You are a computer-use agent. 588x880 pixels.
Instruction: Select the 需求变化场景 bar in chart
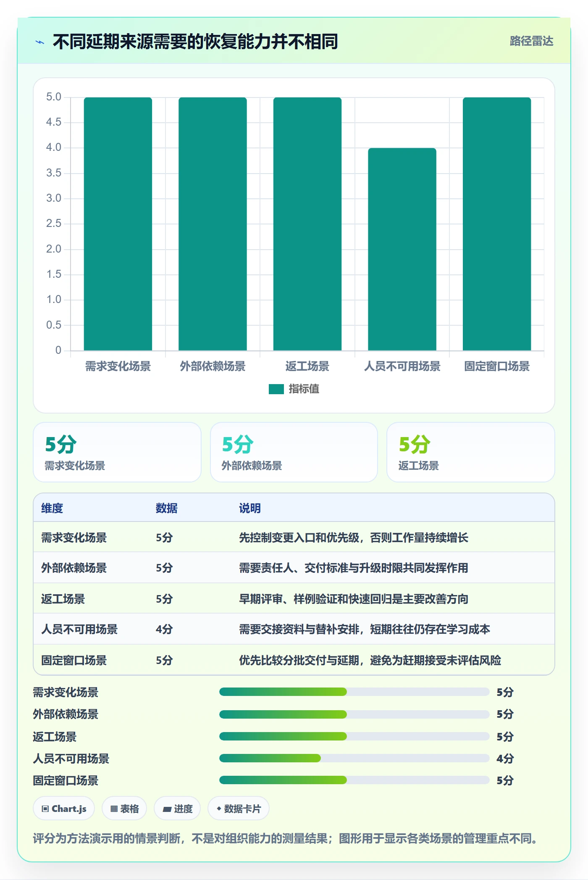(x=118, y=224)
